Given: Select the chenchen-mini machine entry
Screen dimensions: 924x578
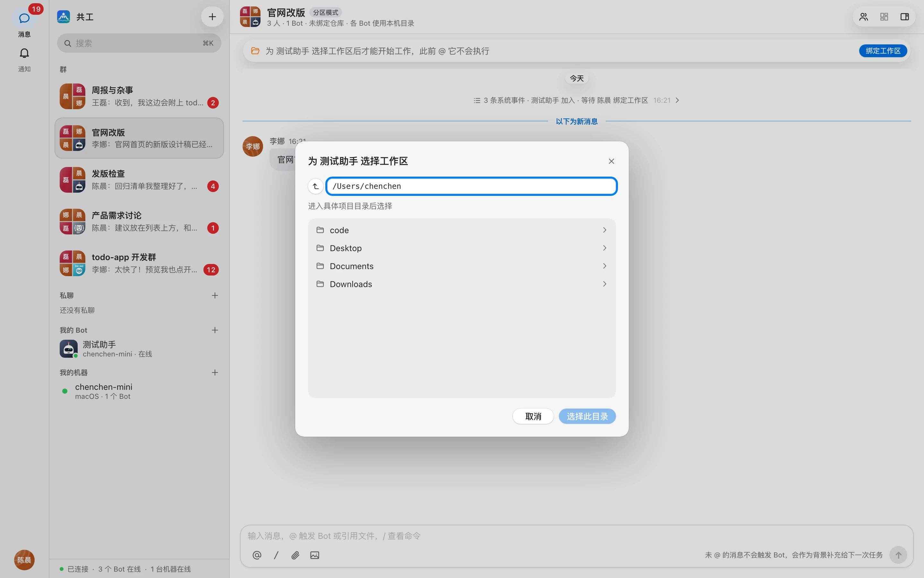Looking at the screenshot, I should coord(139,391).
